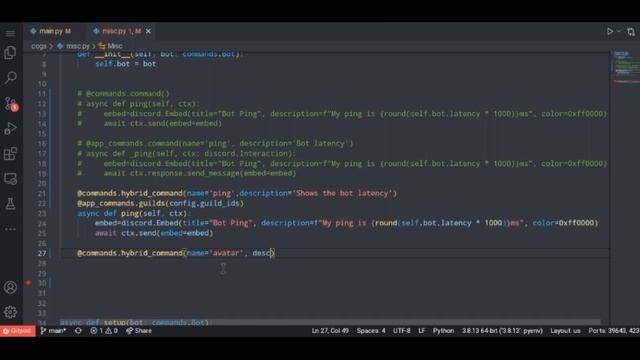Open the Explorer files view
Screen dimensions: 640x360
click(10, 53)
